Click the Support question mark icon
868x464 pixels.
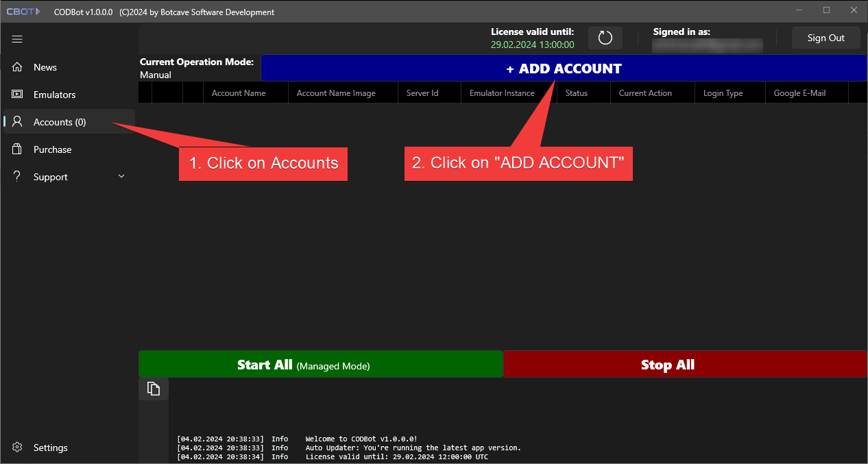coord(16,176)
